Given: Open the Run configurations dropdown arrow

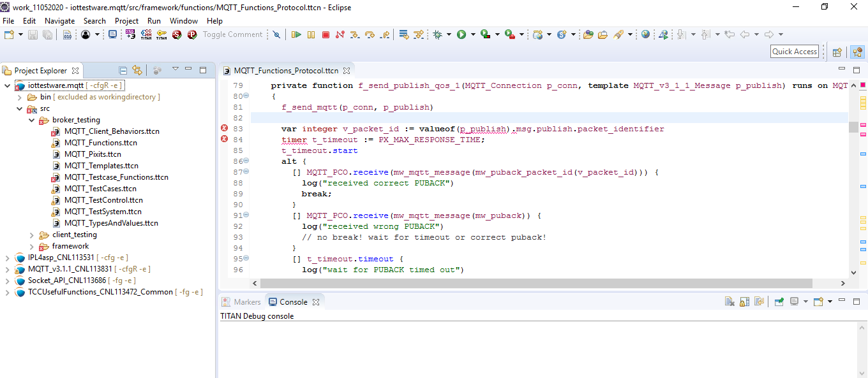Looking at the screenshot, I should pyautogui.click(x=473, y=34).
